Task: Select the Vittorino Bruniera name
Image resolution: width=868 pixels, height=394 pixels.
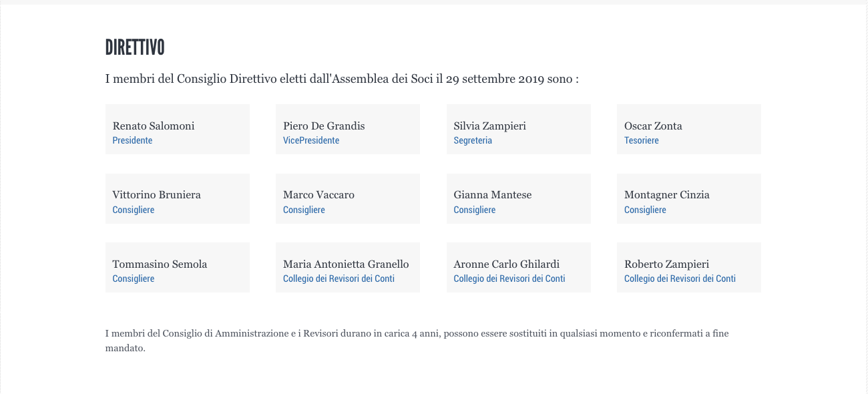Action: point(156,195)
